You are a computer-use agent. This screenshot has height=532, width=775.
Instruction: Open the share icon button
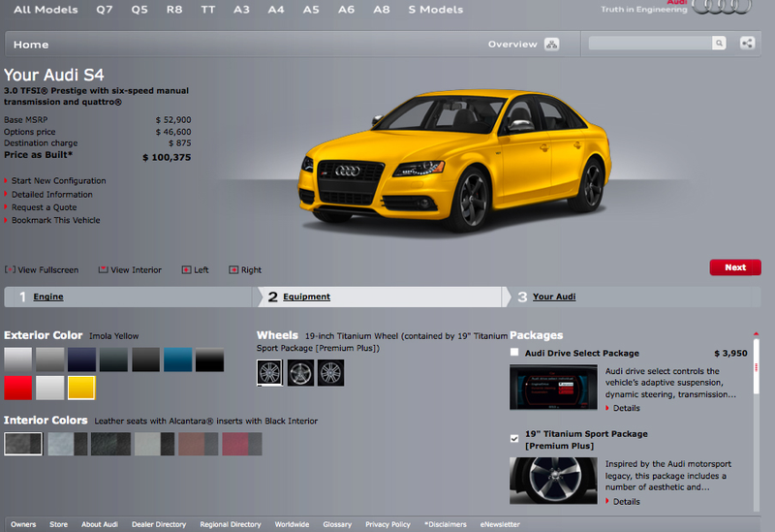point(747,43)
